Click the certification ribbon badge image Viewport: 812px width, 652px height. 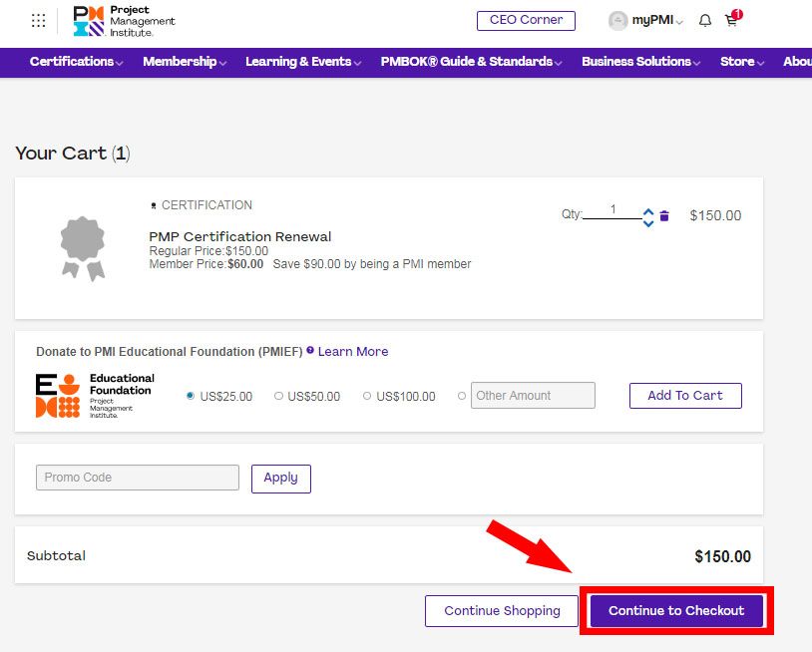coord(83,248)
